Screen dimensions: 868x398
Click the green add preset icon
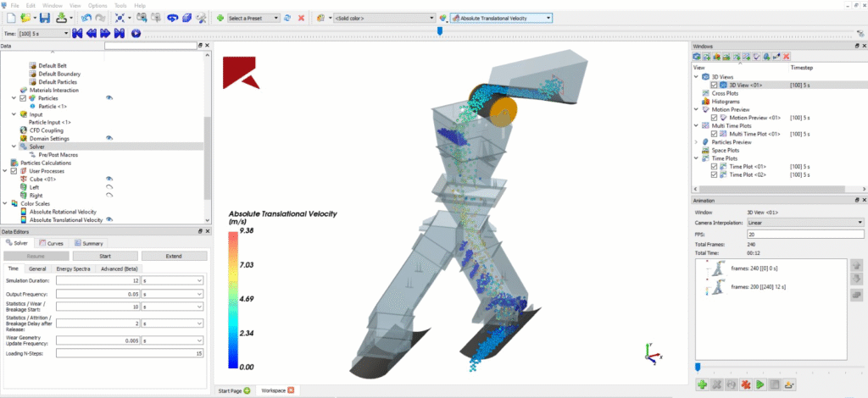(220, 18)
